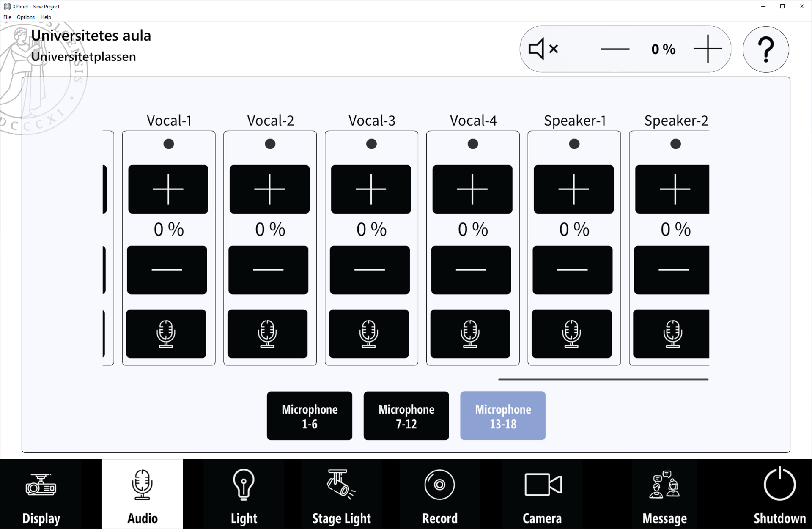Screen dimensions: 812x529
Task: Open the Options menu
Action: tap(26, 17)
